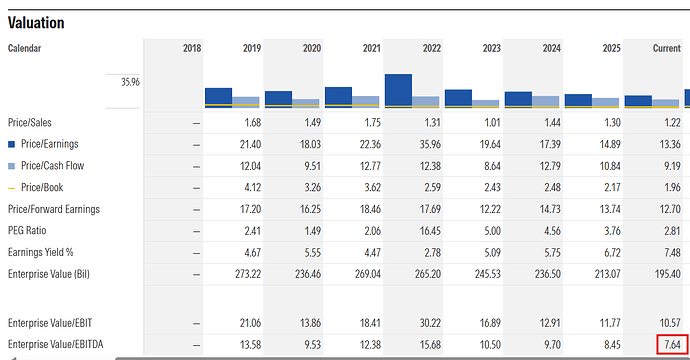Screen dimensions: 690x360
Task: Click the Current column header
Action: (x=667, y=48)
